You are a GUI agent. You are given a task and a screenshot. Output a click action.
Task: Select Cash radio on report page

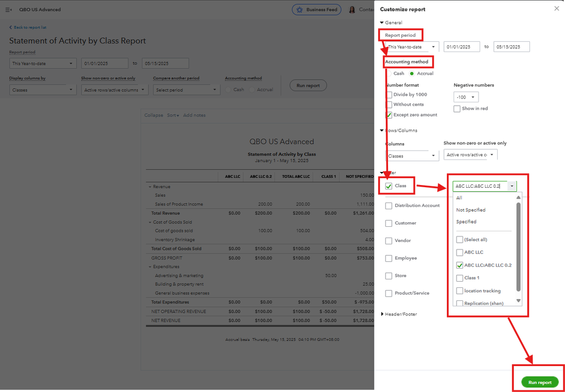point(228,90)
